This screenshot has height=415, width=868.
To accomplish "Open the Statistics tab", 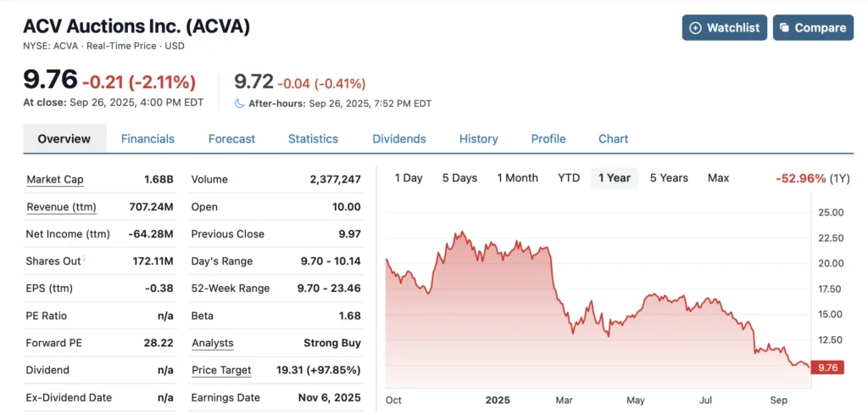I will [313, 139].
